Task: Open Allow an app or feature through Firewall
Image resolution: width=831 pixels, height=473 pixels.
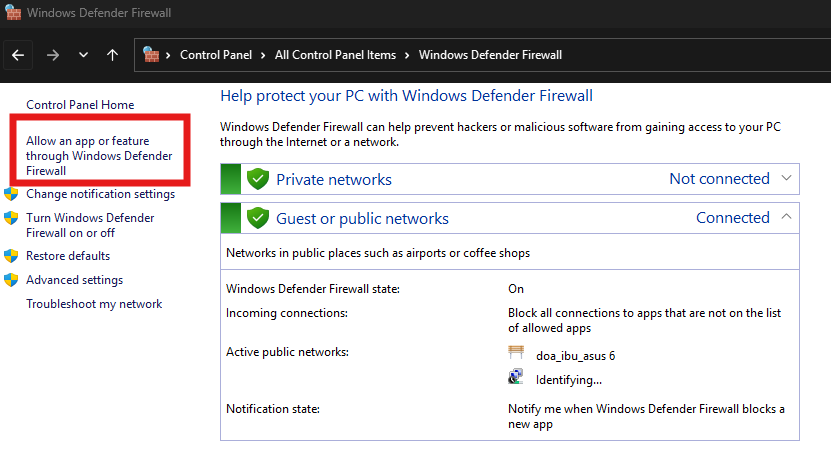Action: (98, 157)
